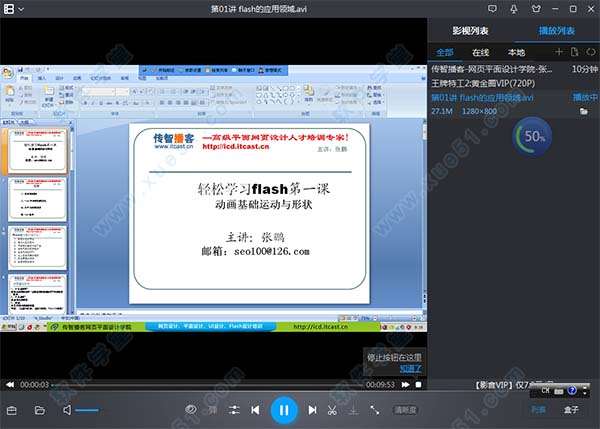Open the playback settings sliders icon
The height and width of the screenshot is (429, 600).
tap(234, 410)
